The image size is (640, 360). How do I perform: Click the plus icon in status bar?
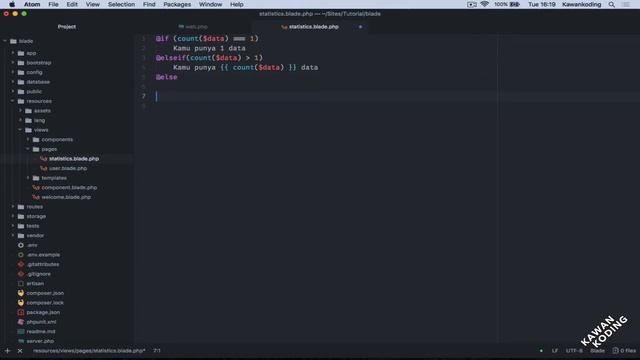pyautogui.click(x=7, y=351)
